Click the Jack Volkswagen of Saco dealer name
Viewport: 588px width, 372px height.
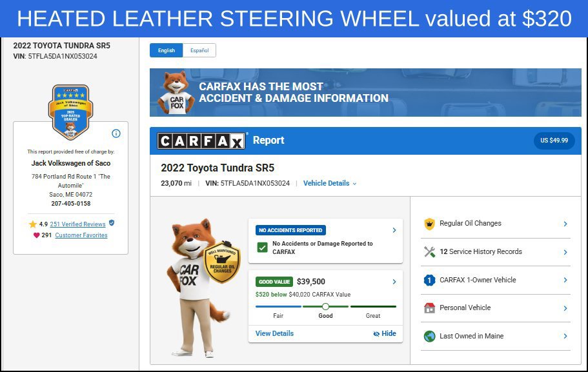(x=71, y=163)
